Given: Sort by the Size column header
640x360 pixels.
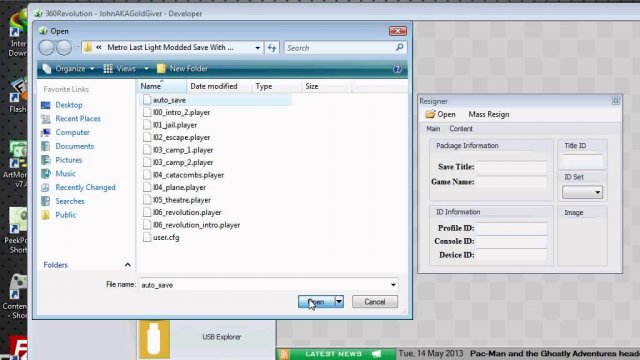Looking at the screenshot, I should tap(327, 87).
